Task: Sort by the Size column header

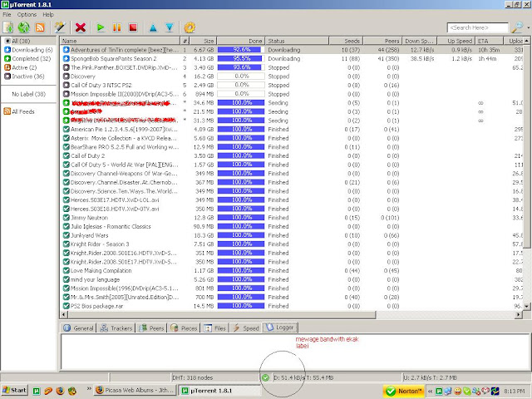Action: click(203, 41)
